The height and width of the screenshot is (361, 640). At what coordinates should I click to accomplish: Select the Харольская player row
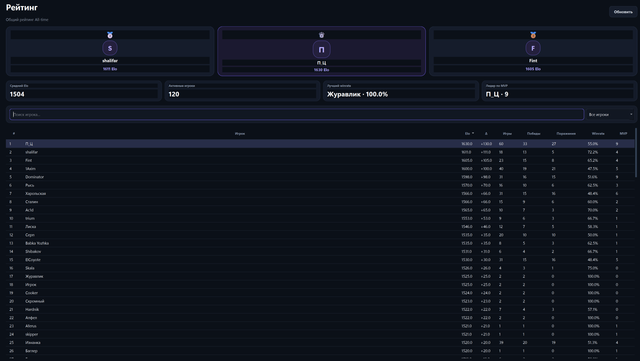[x=320, y=194]
